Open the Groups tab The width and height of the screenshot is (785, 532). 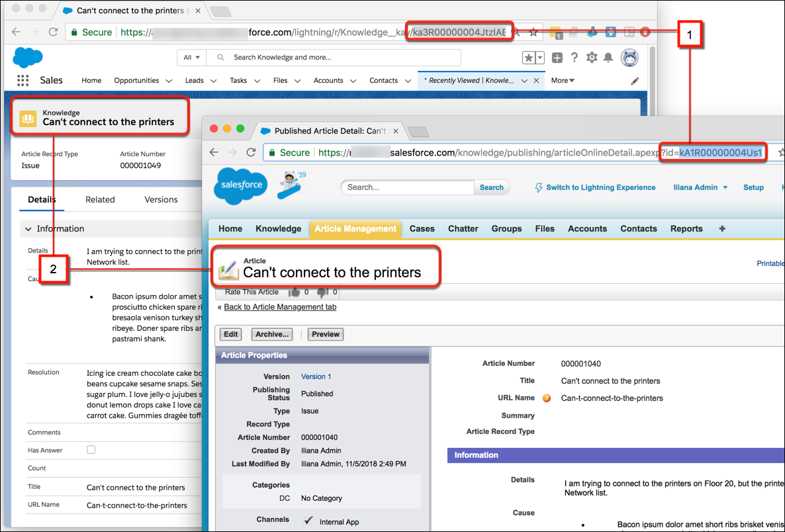pyautogui.click(x=506, y=229)
